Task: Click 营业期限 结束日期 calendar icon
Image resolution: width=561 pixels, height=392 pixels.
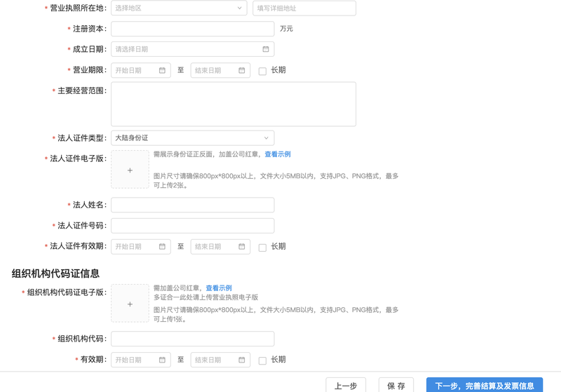Action: 242,70
